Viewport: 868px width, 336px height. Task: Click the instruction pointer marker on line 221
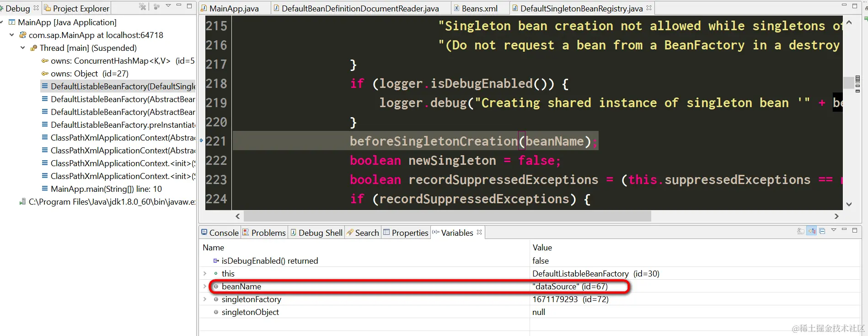(x=201, y=141)
